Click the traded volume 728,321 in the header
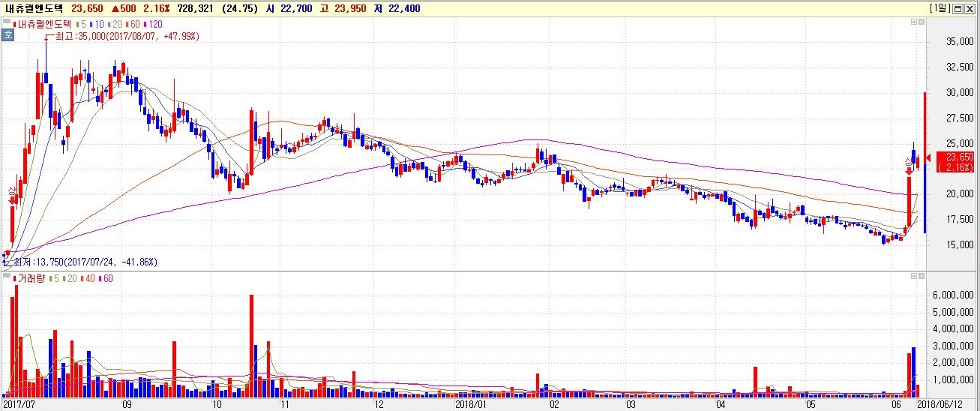The width and height of the screenshot is (980, 411). [195, 9]
